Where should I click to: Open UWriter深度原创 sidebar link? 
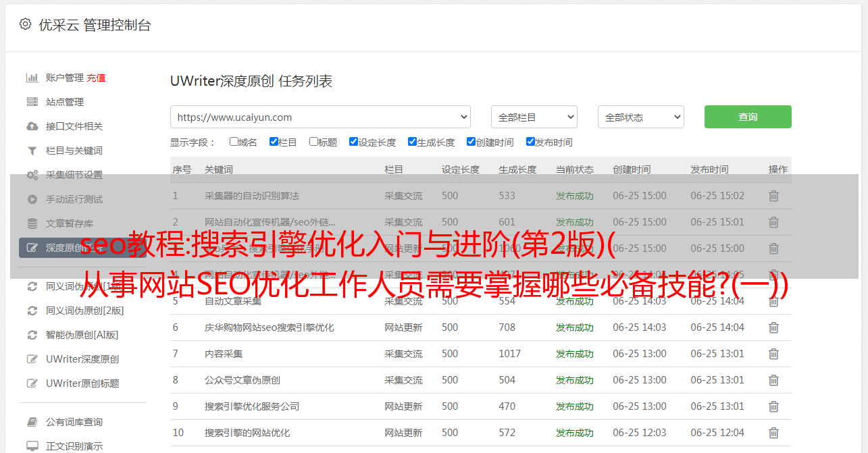click(82, 359)
